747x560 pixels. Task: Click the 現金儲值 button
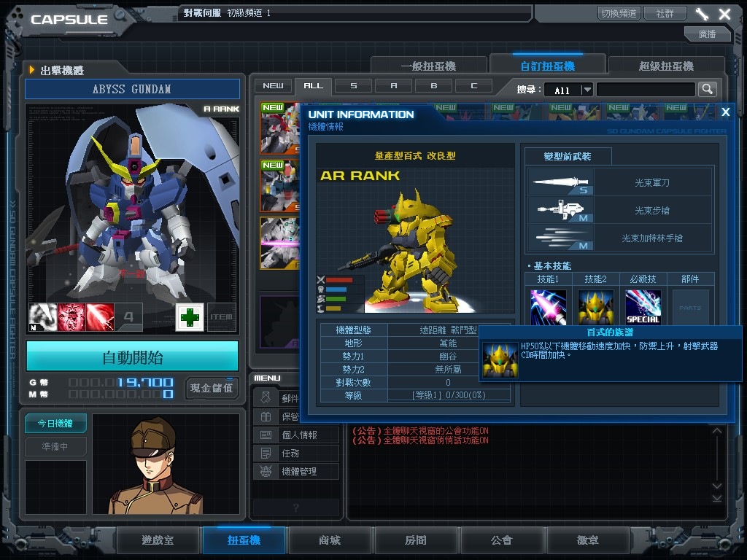[212, 388]
